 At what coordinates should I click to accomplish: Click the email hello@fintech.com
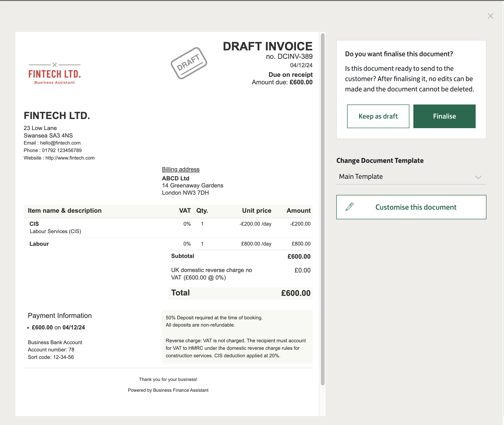[60, 143]
